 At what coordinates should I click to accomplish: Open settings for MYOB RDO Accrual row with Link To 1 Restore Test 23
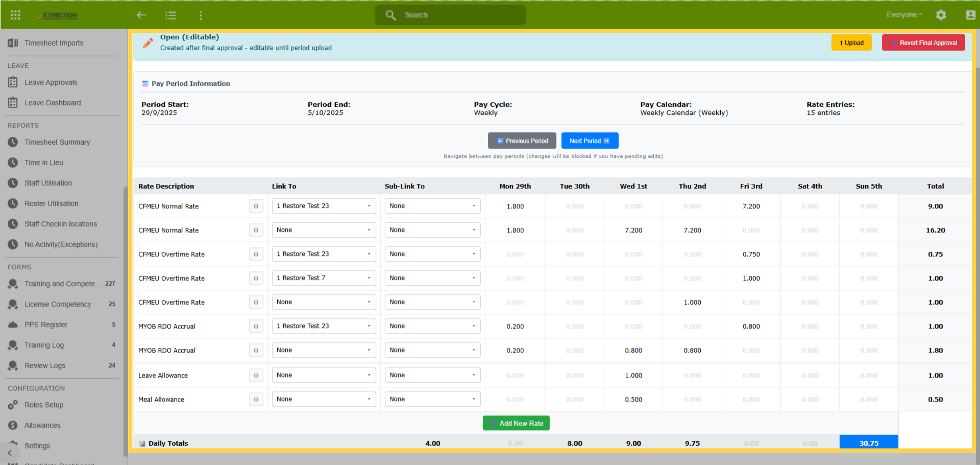click(256, 326)
